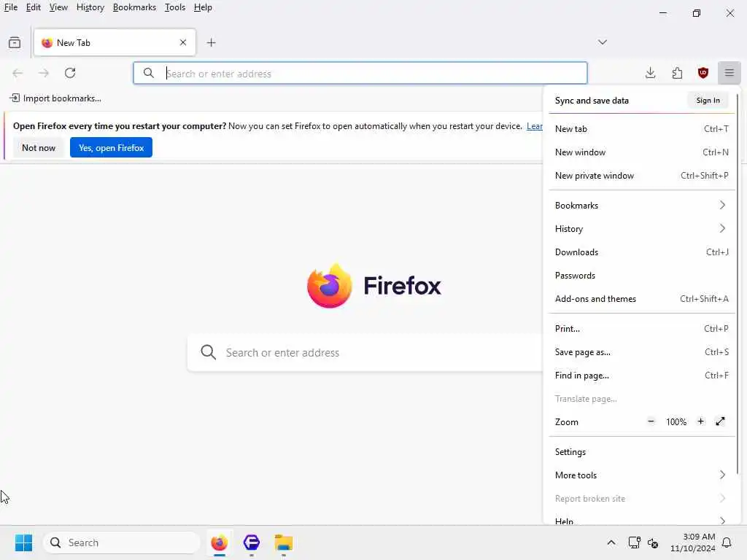Expand the list all tabs chevron
The width and height of the screenshot is (747, 560).
tap(603, 42)
